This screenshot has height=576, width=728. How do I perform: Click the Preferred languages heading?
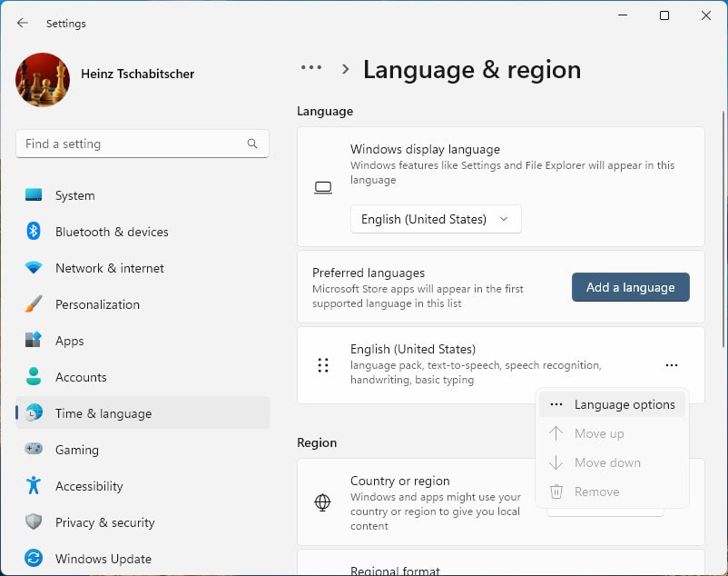coord(369,273)
